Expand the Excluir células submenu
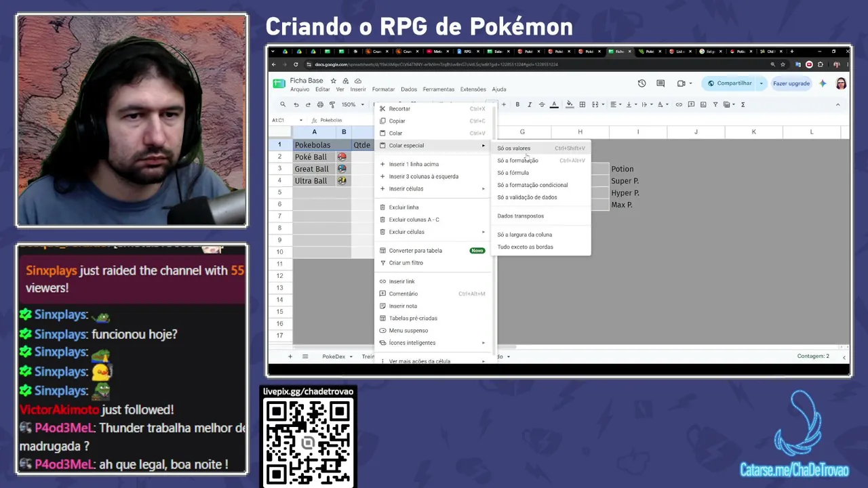 point(431,232)
